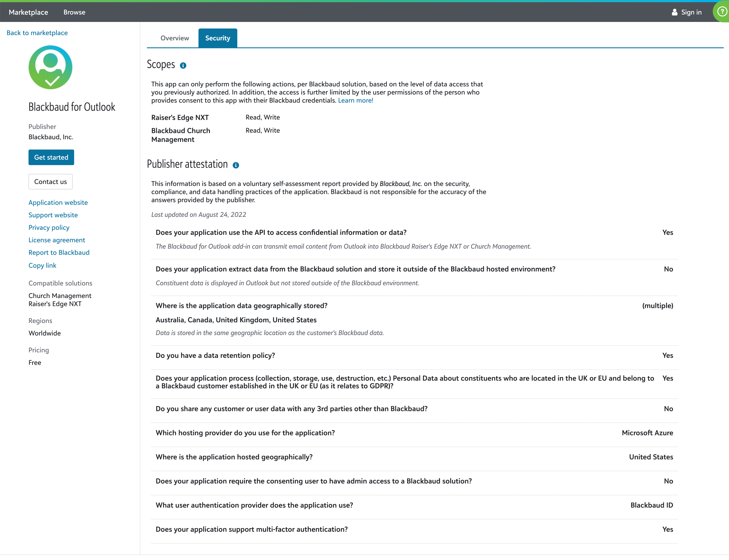Open the Privacy policy link
The height and width of the screenshot is (560, 729).
(x=49, y=227)
